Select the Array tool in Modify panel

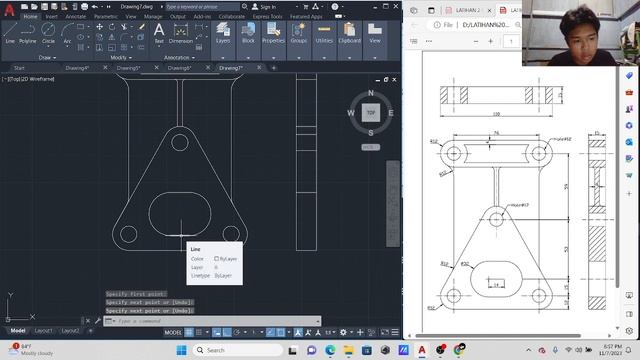point(124,47)
